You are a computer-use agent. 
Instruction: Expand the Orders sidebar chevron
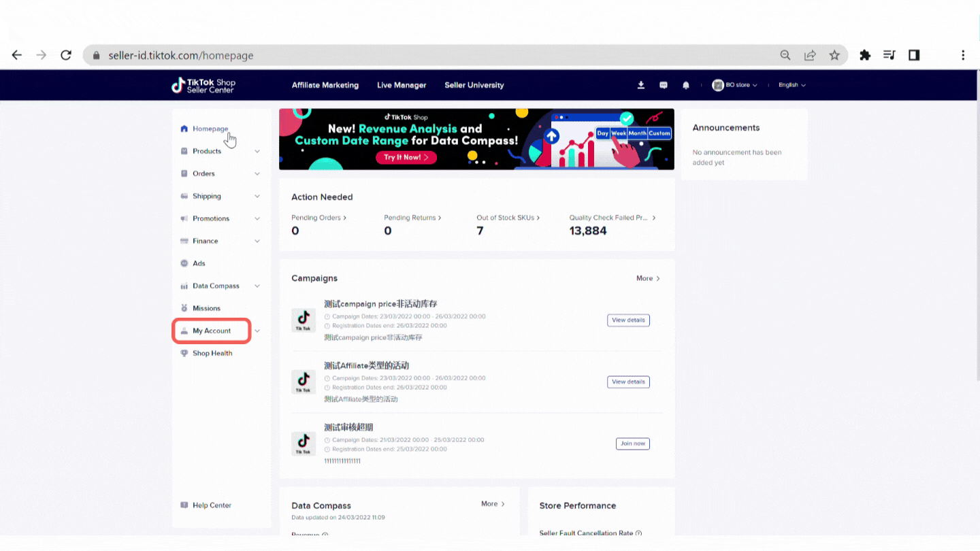click(257, 173)
